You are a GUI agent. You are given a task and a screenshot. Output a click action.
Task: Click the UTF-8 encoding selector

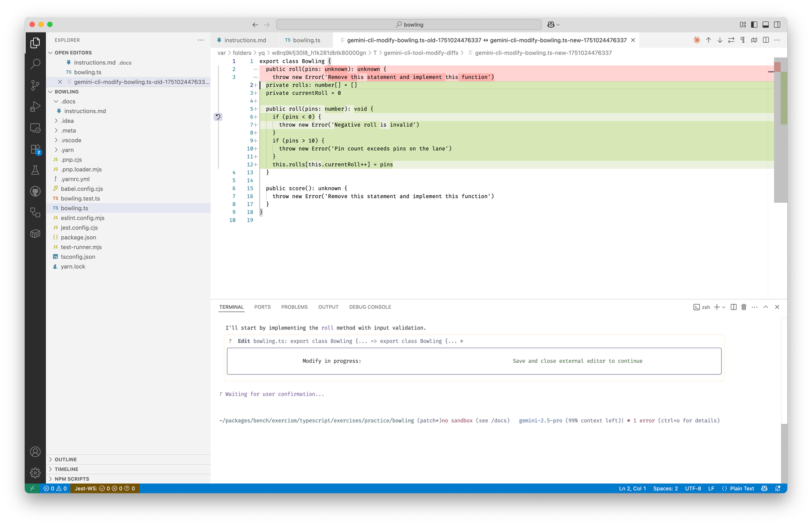coord(693,489)
